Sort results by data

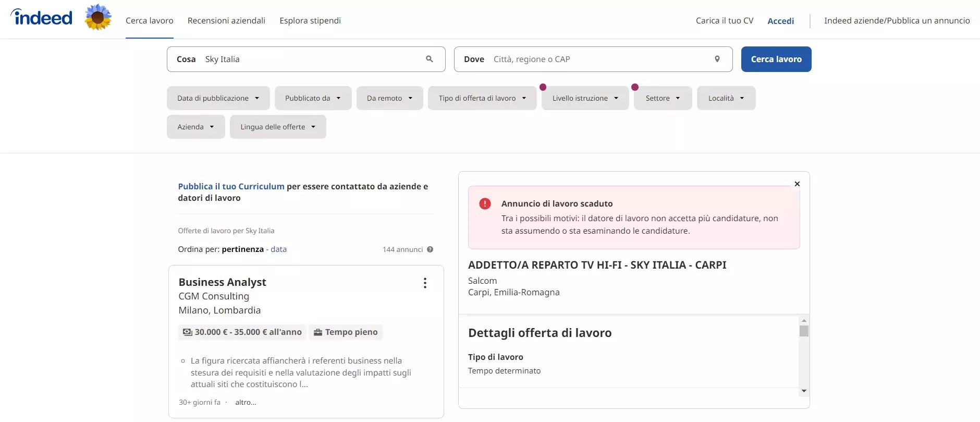point(279,249)
